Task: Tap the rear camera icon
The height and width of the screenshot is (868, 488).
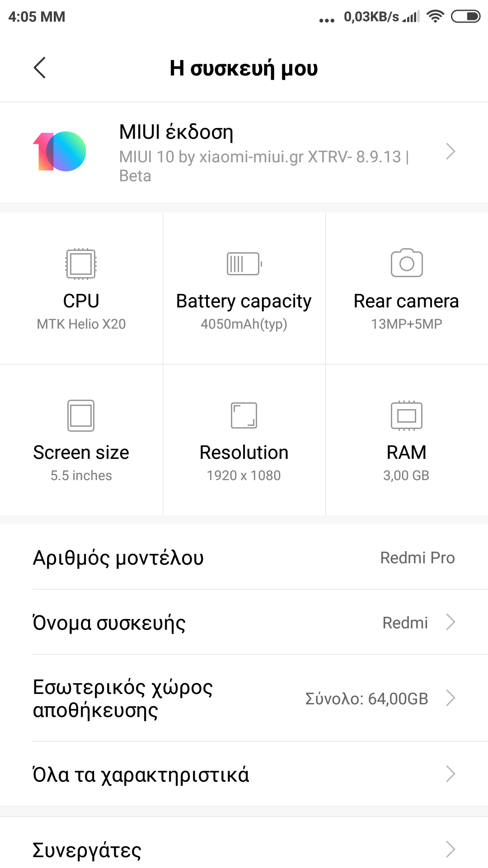Action: tap(407, 263)
